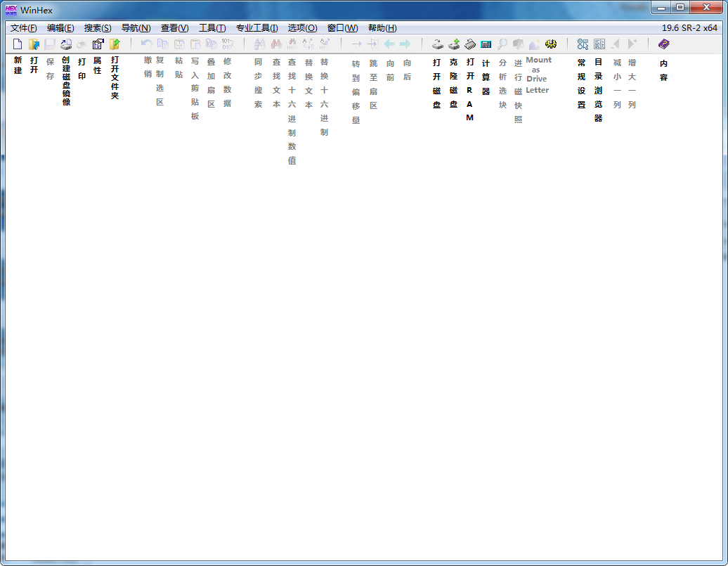Open a file with the 打开 toolbar icon

[34, 44]
